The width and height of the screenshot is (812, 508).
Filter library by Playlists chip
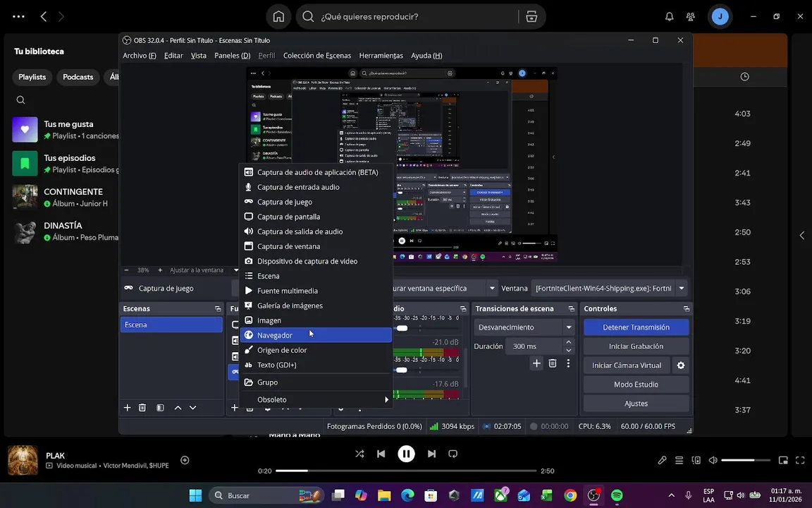pos(32,77)
